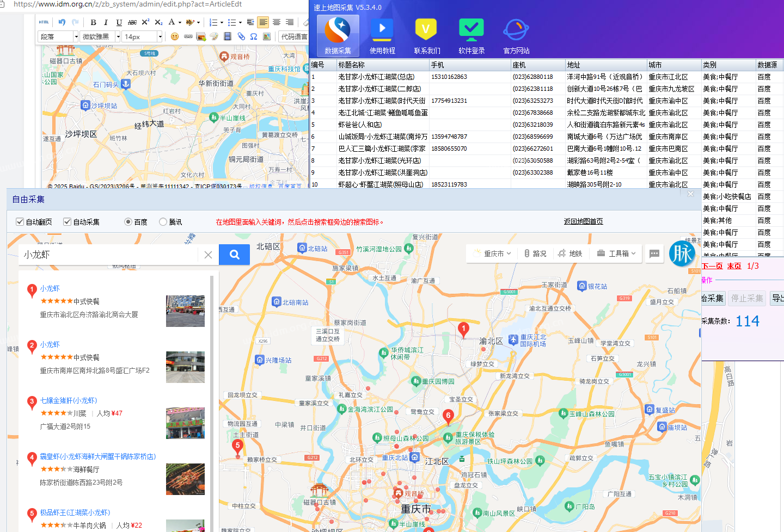Select the 腾讯 radio button

point(163,222)
